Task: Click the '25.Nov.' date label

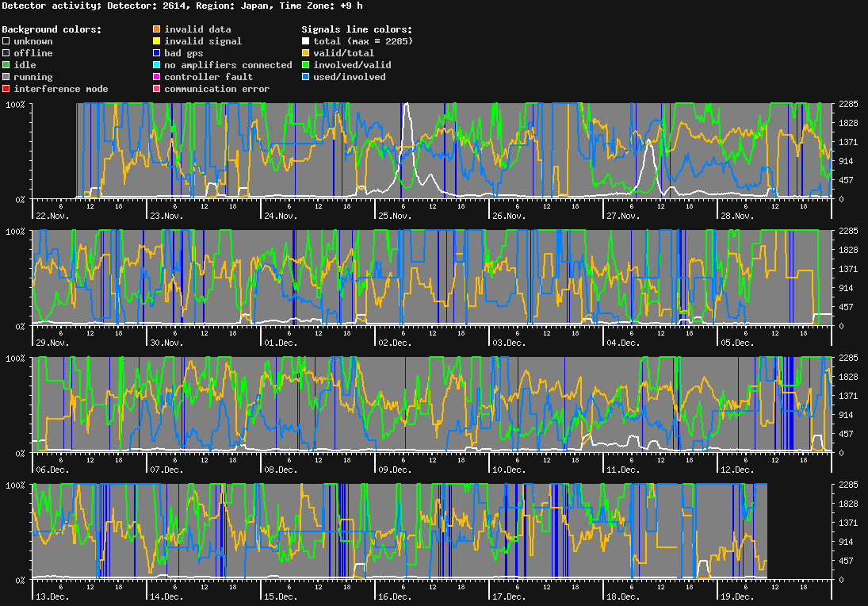Action: click(395, 216)
